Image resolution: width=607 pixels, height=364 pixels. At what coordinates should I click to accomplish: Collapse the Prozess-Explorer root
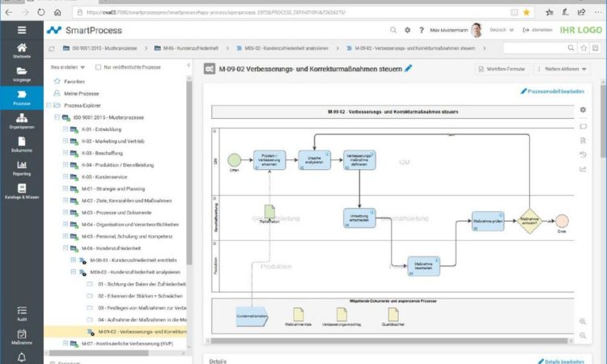tap(49, 105)
